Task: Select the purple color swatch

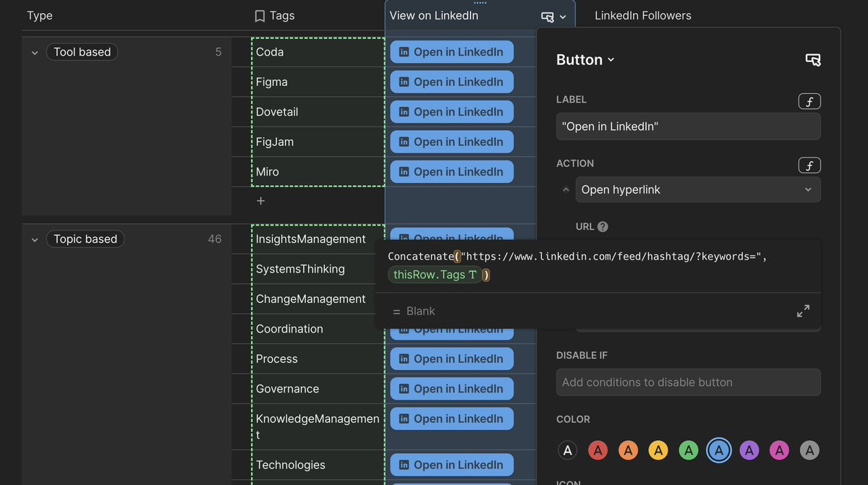Action: (749, 450)
